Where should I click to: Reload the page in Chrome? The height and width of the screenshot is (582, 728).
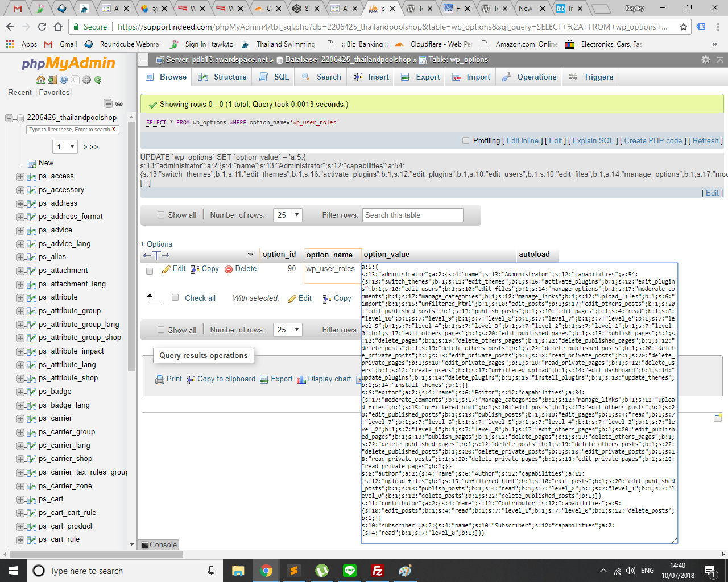tap(42, 27)
